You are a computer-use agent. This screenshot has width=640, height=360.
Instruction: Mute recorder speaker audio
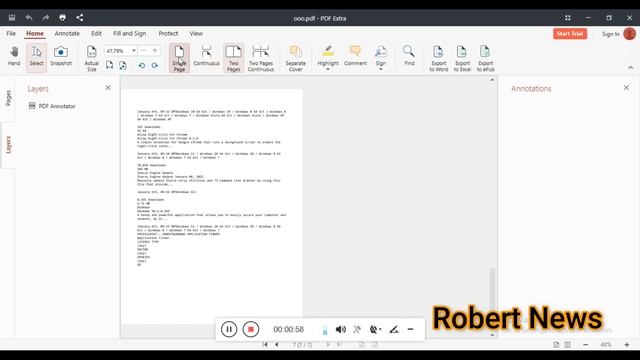340,329
